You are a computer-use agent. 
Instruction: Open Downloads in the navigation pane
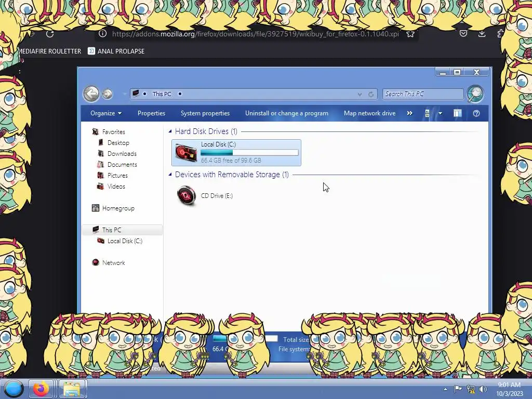122,154
